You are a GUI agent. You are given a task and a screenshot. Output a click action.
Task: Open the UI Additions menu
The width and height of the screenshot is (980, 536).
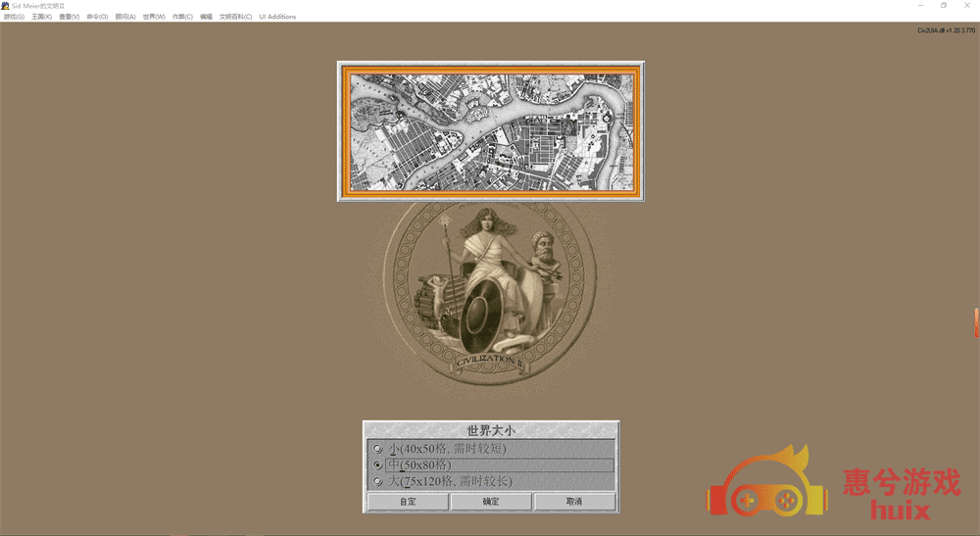pos(277,17)
